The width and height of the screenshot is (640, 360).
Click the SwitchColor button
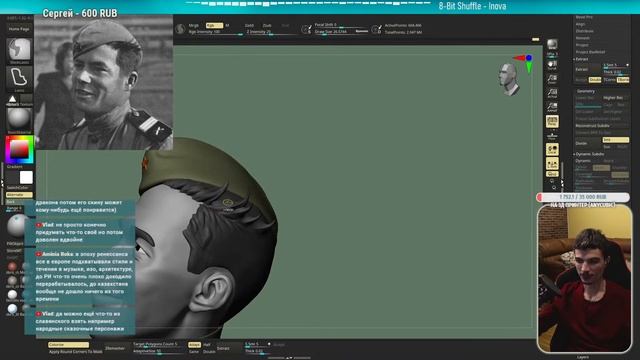pos(18,188)
